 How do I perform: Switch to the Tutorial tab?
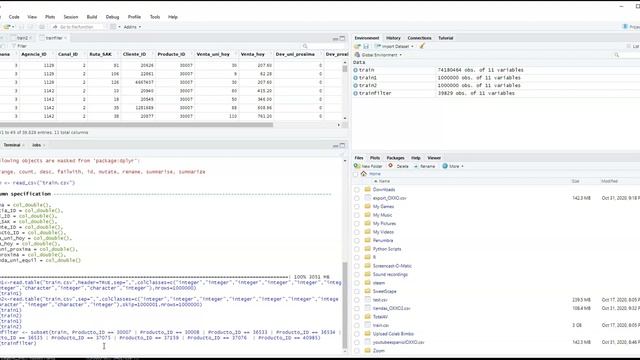[x=445, y=38]
